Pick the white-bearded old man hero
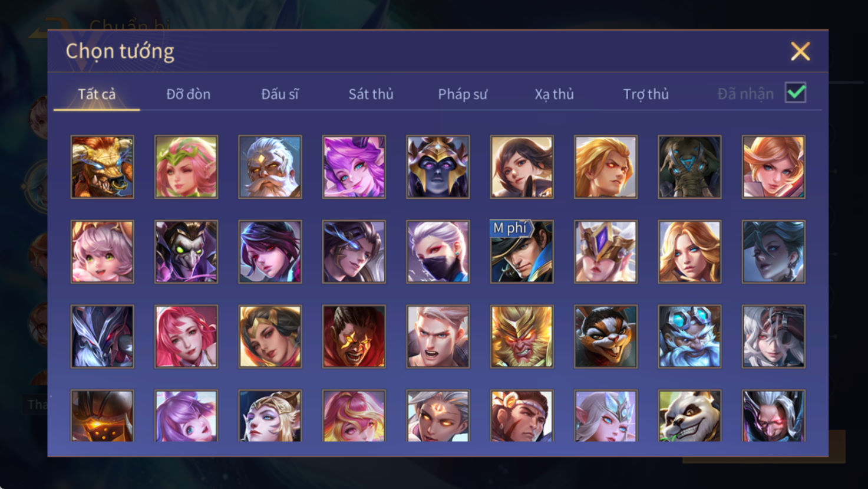Viewport: 868px width, 489px height. 270,167
